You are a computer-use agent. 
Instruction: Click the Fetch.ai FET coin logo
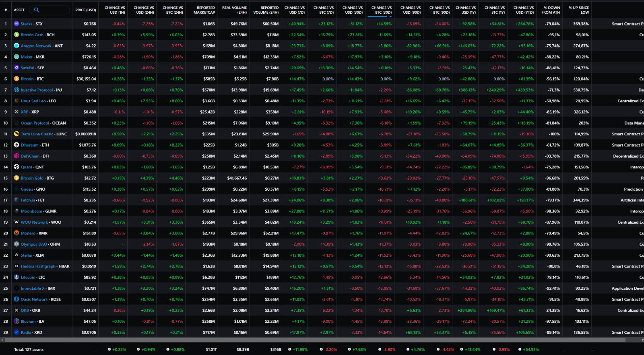click(x=17, y=200)
